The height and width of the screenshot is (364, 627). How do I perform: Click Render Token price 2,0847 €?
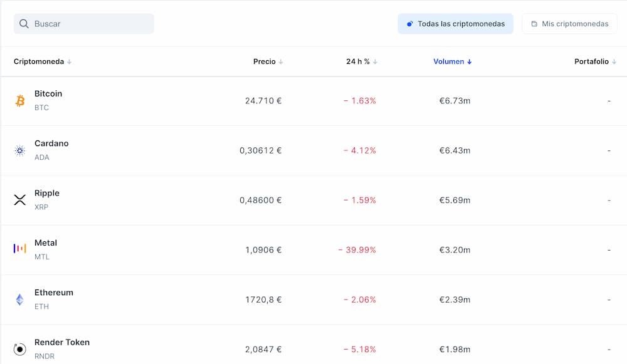coord(263,349)
